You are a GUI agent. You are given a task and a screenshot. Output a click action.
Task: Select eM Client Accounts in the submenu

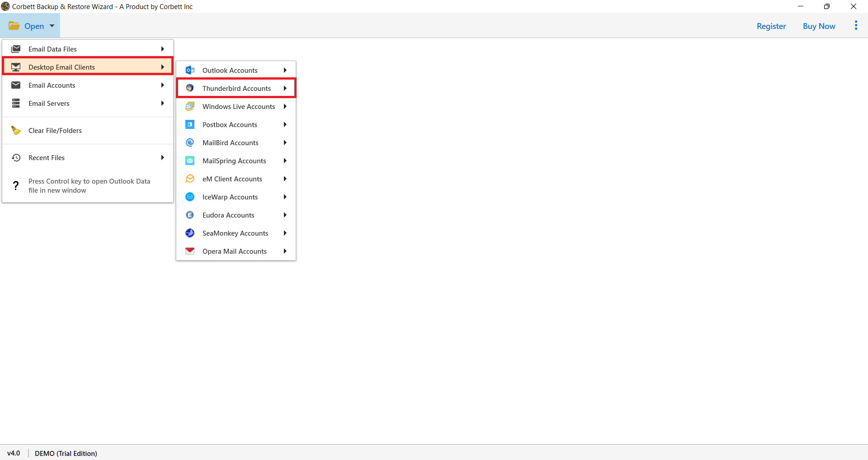click(x=236, y=179)
